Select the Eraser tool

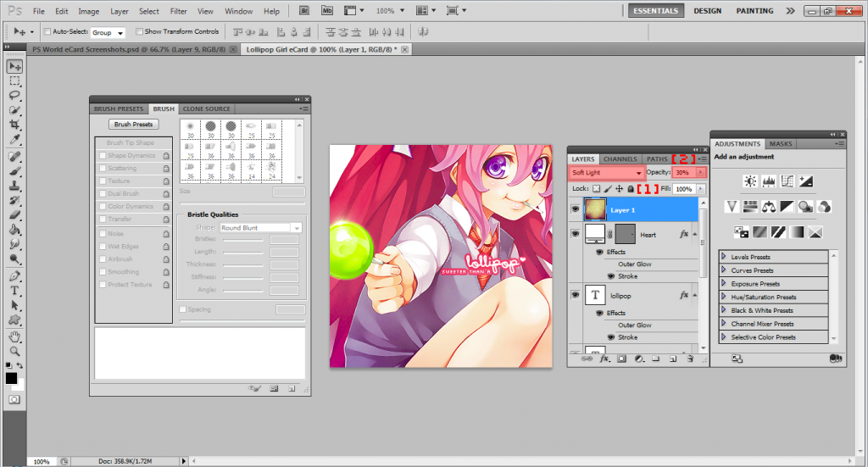(x=15, y=214)
